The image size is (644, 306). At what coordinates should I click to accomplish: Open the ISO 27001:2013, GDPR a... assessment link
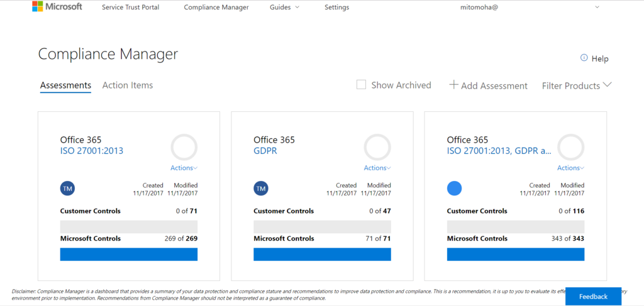[499, 151]
